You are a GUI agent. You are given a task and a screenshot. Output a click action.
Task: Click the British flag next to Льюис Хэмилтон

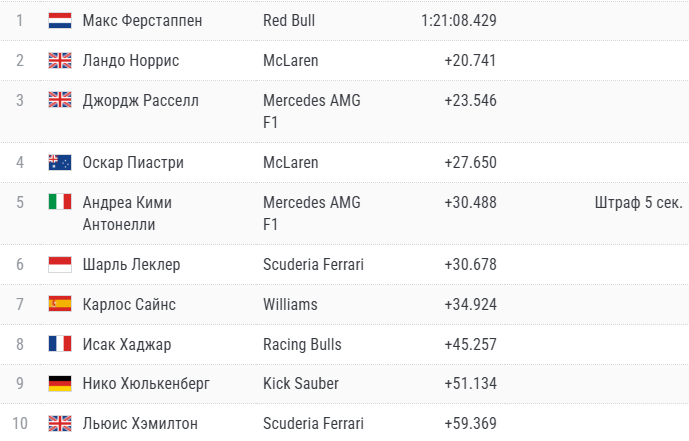[x=60, y=423]
